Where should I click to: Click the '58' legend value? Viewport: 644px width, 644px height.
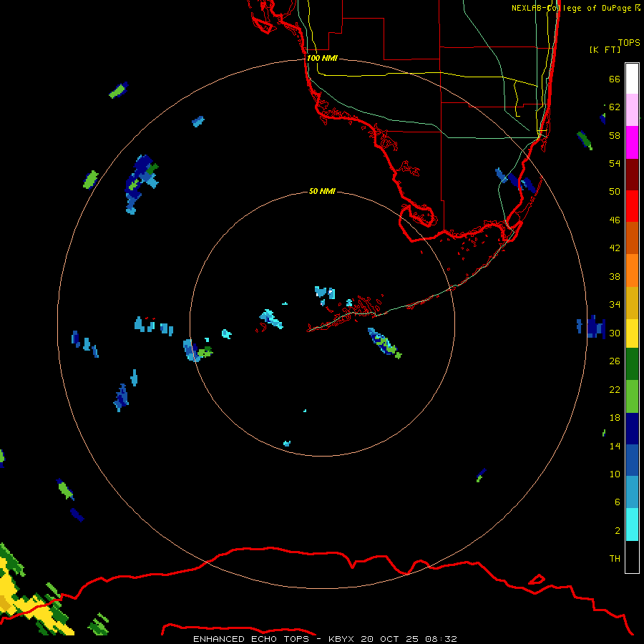pos(615,135)
